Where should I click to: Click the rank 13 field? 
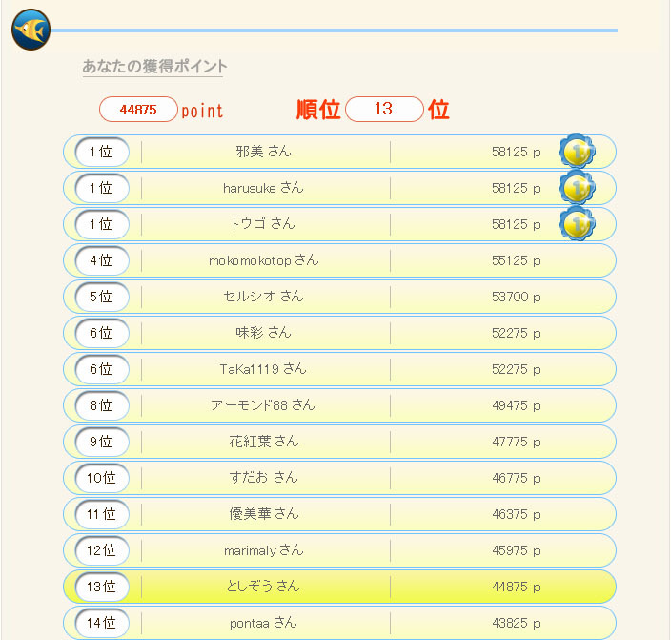[x=383, y=110]
